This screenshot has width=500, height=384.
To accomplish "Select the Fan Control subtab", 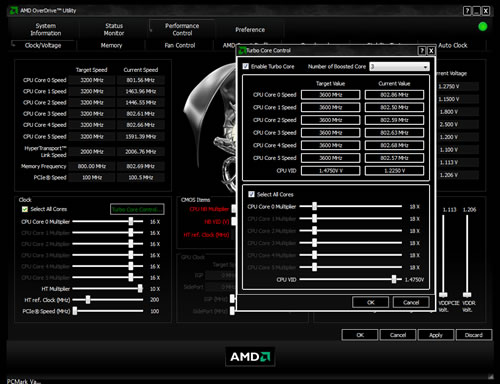I will point(180,45).
